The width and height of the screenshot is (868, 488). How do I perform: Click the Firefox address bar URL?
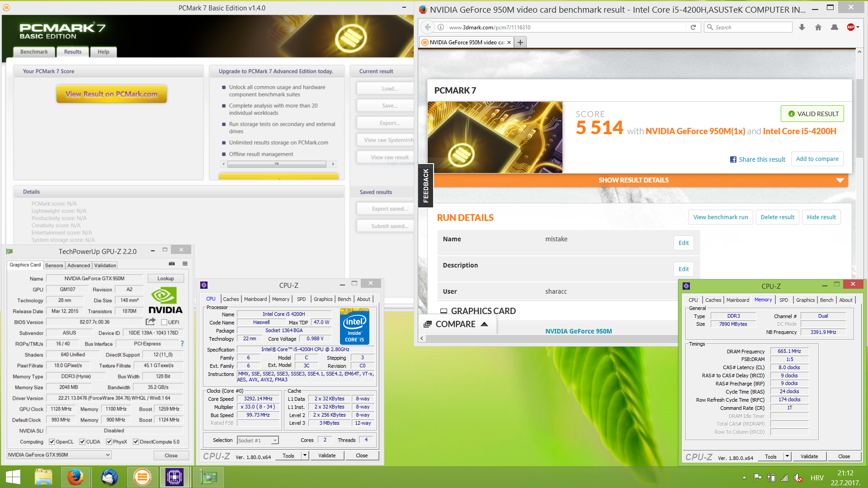click(490, 27)
